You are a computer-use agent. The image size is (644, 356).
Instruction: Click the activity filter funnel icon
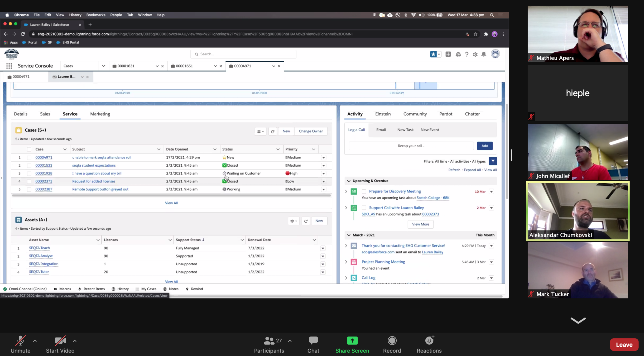click(493, 161)
